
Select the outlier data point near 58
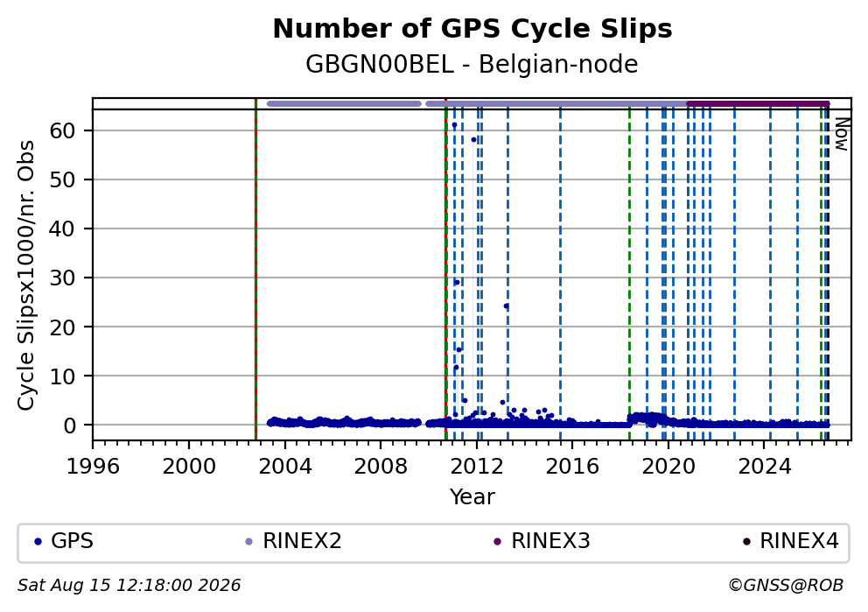point(473,139)
